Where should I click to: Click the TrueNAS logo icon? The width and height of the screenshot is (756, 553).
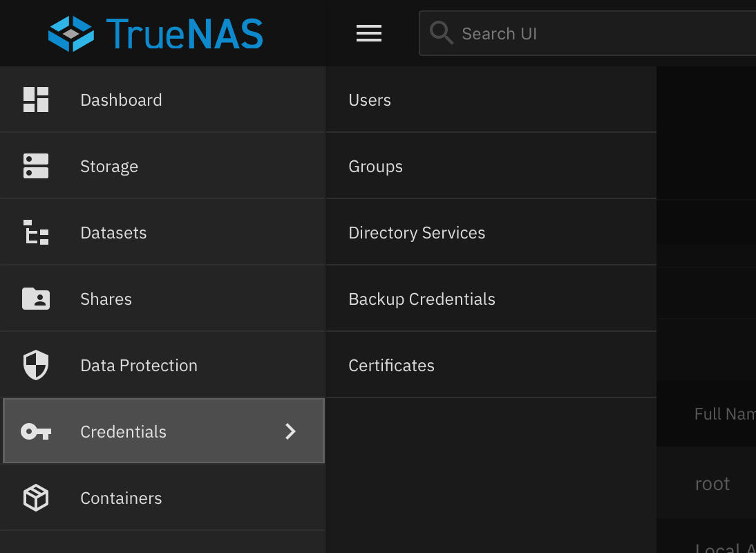(x=70, y=33)
